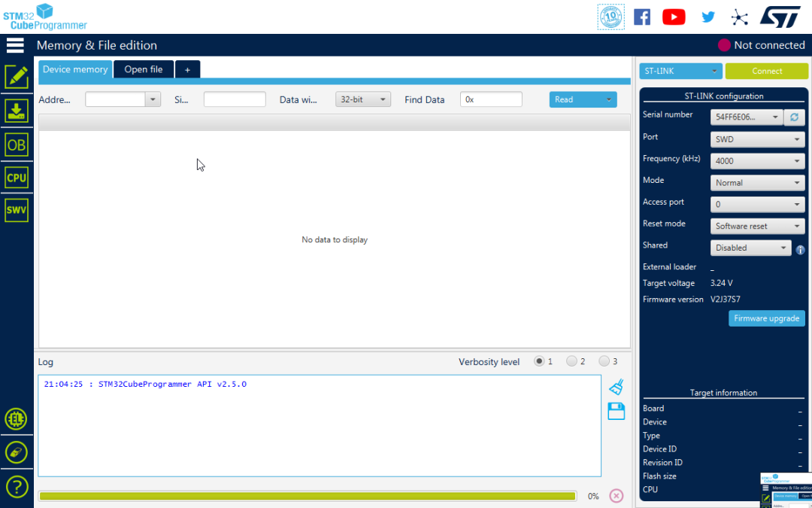Expand the ST-LINK interface dropdown
Image resolution: width=812 pixels, height=508 pixels.
(x=680, y=71)
